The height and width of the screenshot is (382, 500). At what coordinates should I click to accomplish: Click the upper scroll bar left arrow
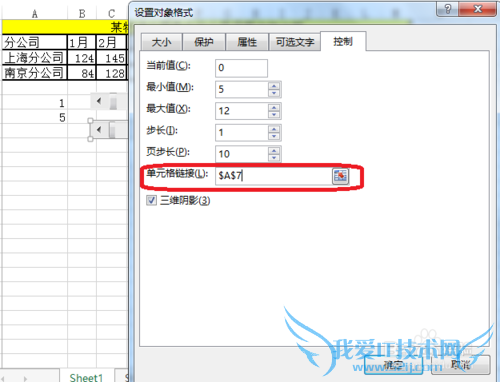[99, 101]
